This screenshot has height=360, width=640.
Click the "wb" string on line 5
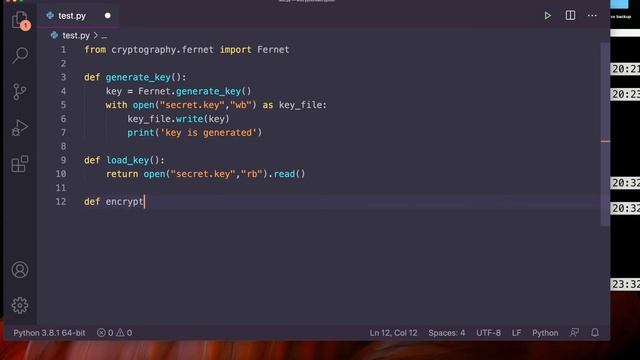(x=241, y=105)
